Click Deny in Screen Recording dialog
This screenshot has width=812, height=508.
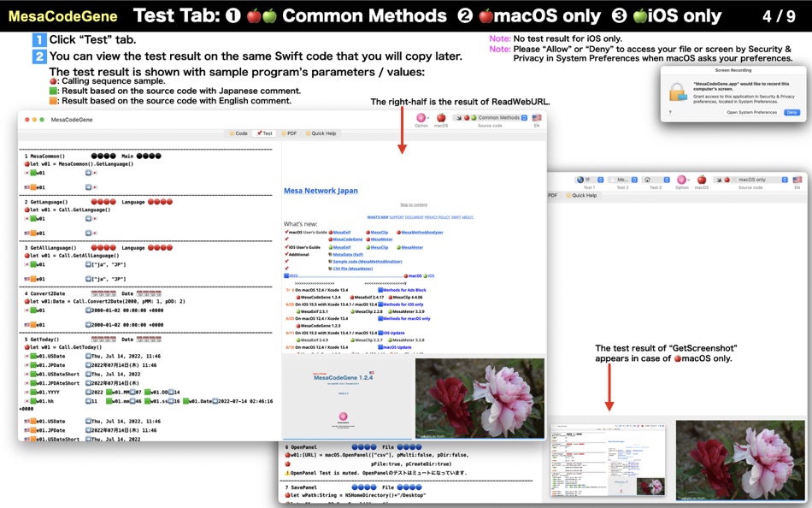pyautogui.click(x=791, y=113)
